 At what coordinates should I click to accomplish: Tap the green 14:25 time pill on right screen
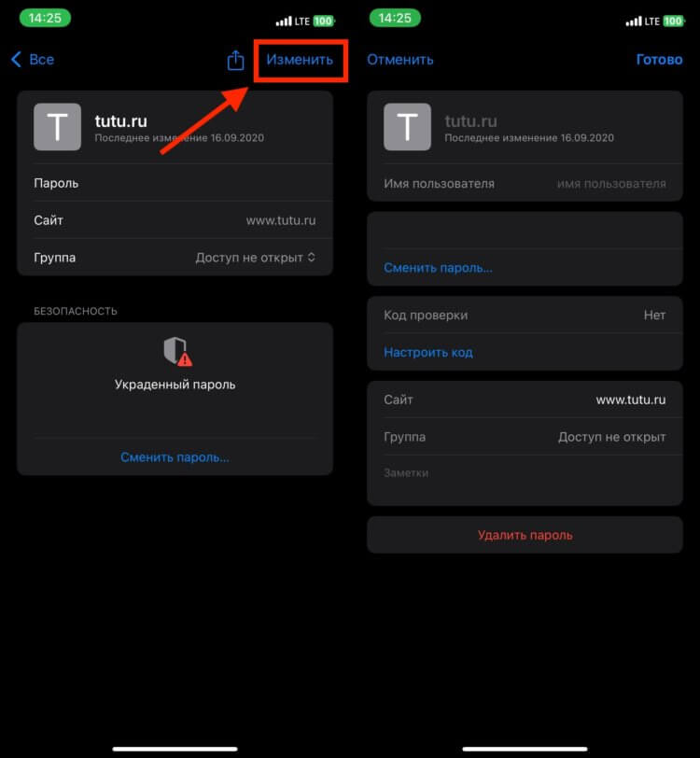pyautogui.click(x=395, y=18)
